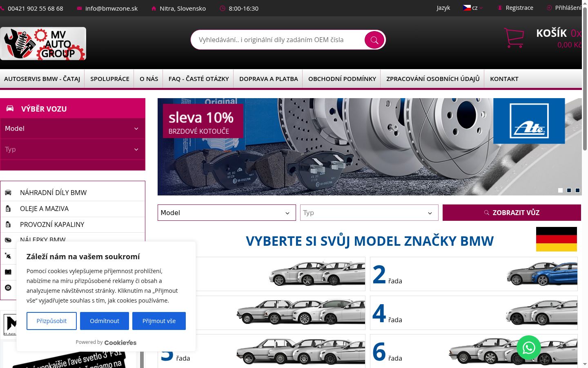The height and width of the screenshot is (368, 588).
Task: Click the German flag image
Action: pyautogui.click(x=557, y=239)
